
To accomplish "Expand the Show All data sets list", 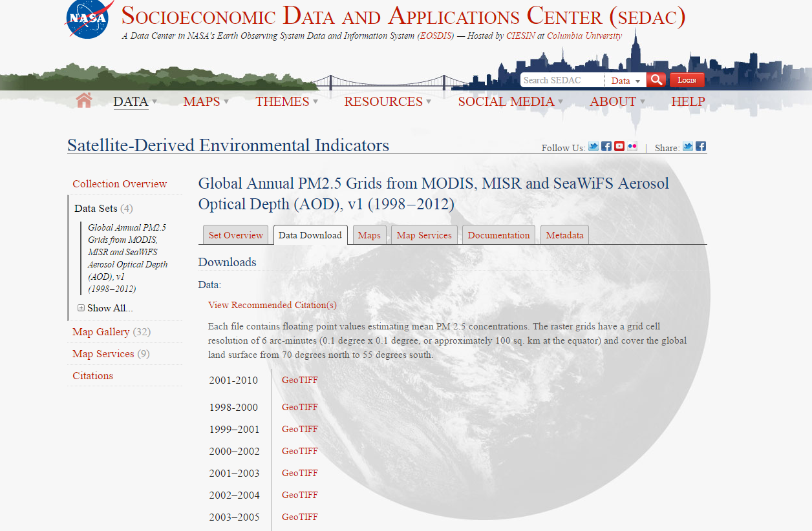I will pos(105,308).
